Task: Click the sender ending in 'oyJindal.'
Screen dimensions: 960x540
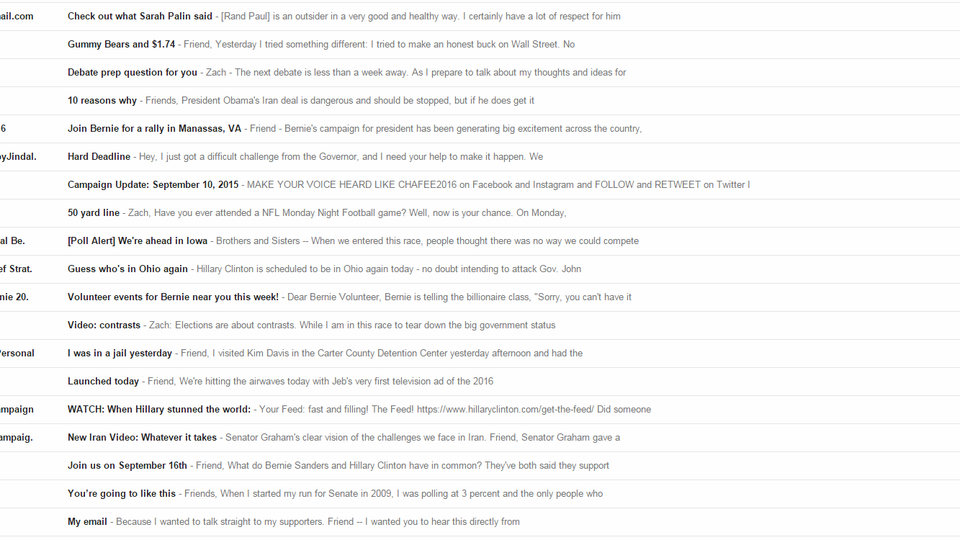Action: pos(18,157)
